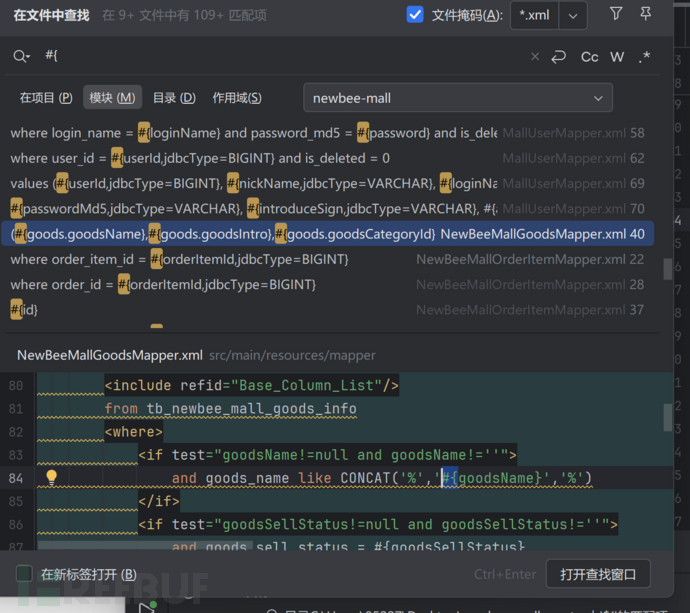
Task: Expand the newbee-mall module dropdown
Action: (x=599, y=98)
